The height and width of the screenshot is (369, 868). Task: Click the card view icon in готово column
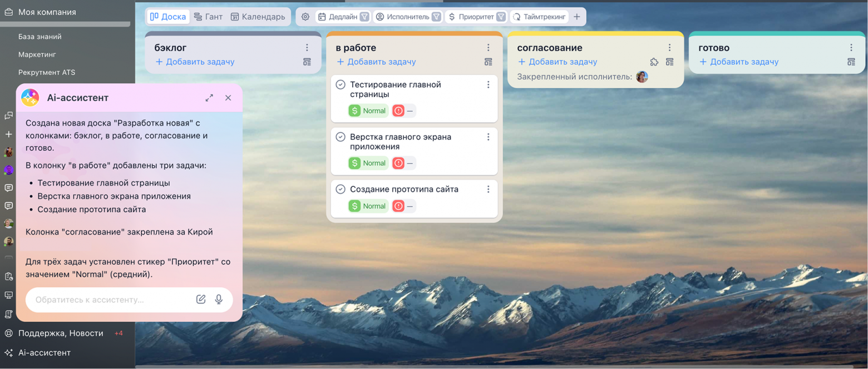[851, 62]
